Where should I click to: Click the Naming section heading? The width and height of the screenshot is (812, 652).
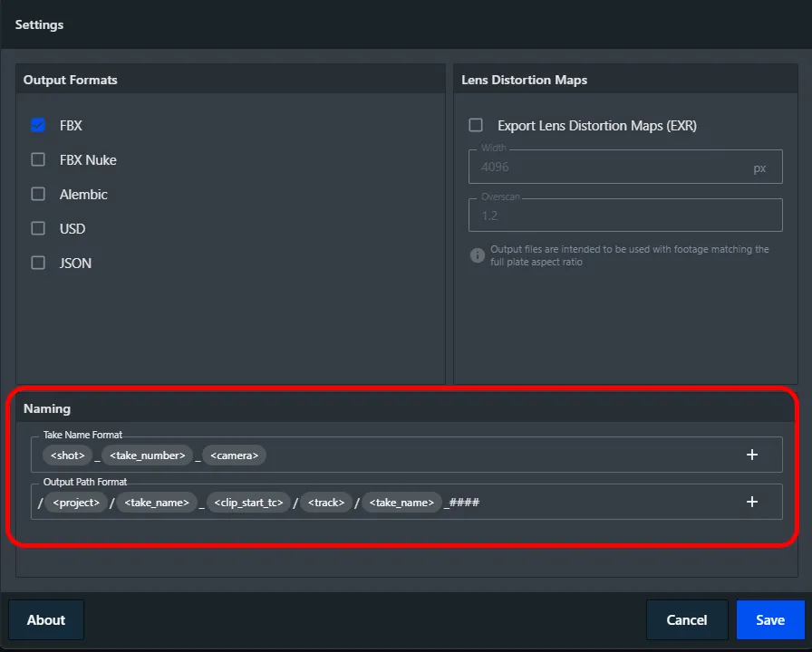click(x=47, y=408)
